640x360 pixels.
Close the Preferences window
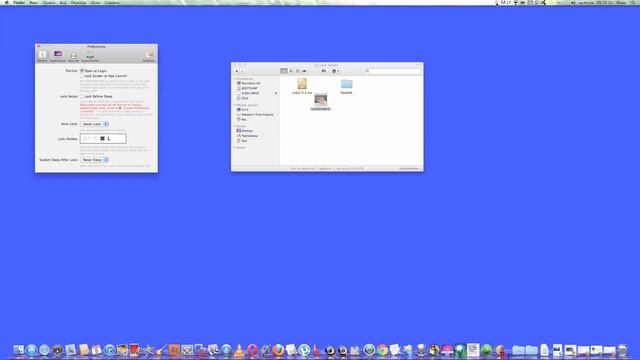[39, 47]
